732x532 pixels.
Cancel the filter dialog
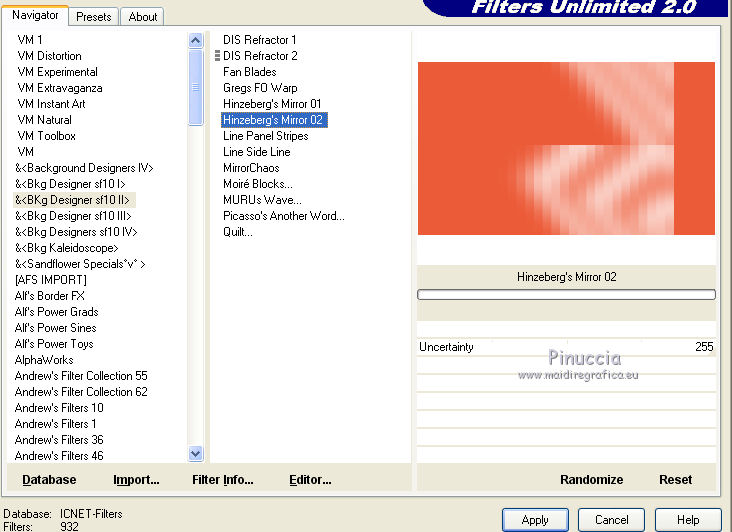tap(611, 520)
